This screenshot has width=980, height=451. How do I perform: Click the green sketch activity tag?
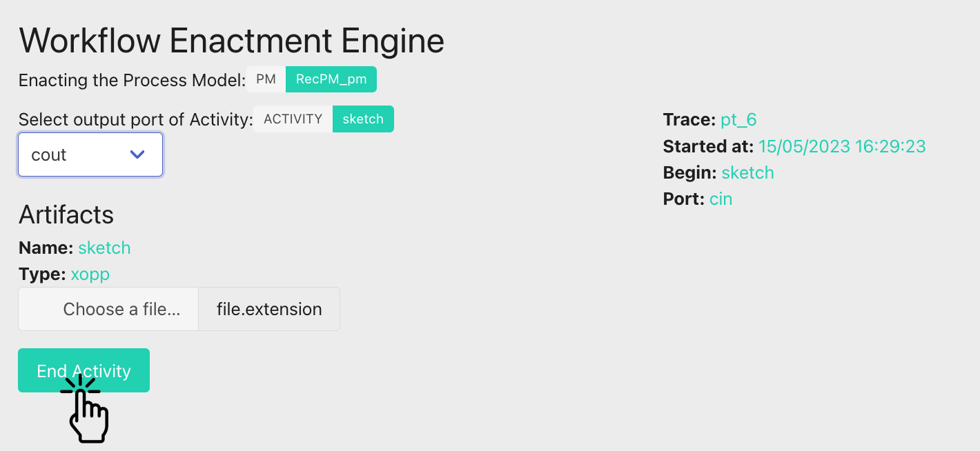coord(363,119)
